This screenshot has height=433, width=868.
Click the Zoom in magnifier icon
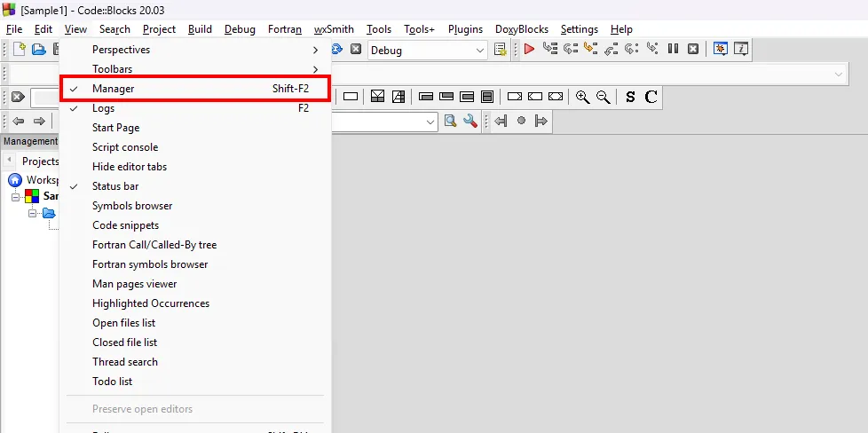(582, 97)
